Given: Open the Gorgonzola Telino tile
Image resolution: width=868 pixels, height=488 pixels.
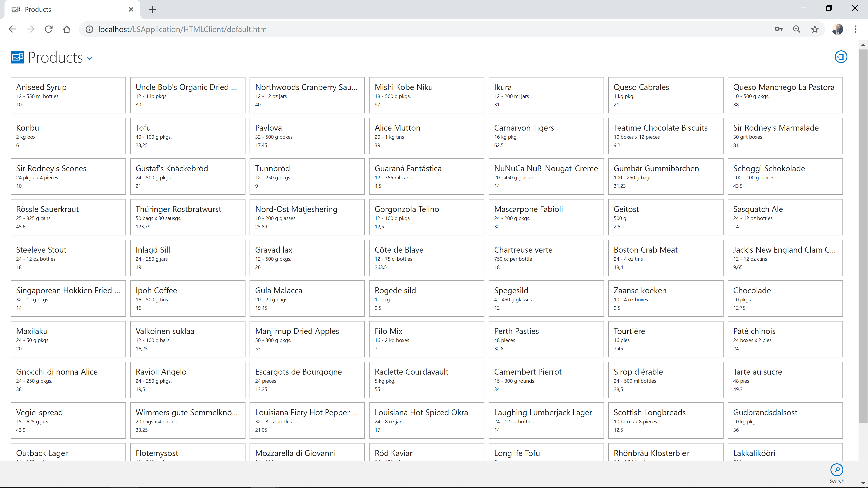Looking at the screenshot, I should tap(427, 217).
